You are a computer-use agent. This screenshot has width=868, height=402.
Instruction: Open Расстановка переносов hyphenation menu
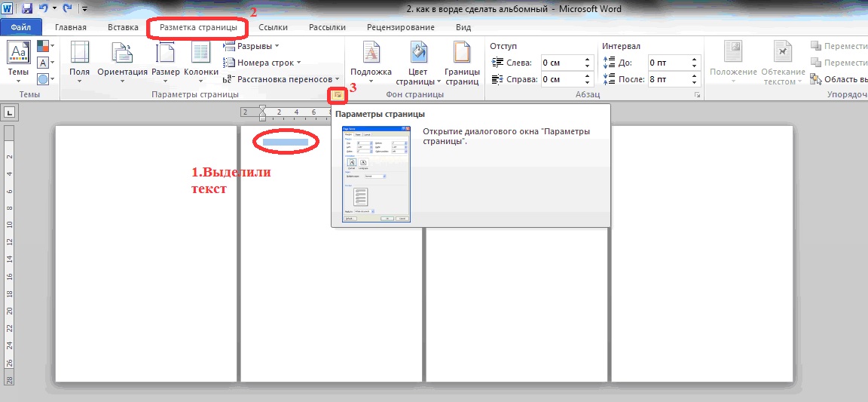(x=281, y=79)
